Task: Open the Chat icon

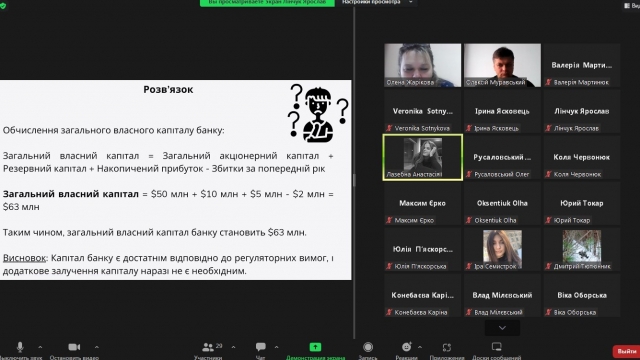Action: [260, 347]
